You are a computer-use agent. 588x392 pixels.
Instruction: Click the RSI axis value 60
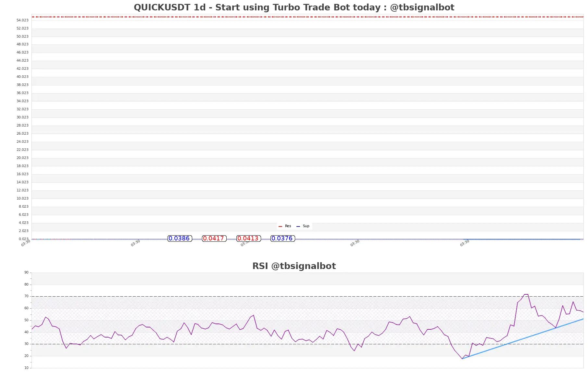pos(26,308)
